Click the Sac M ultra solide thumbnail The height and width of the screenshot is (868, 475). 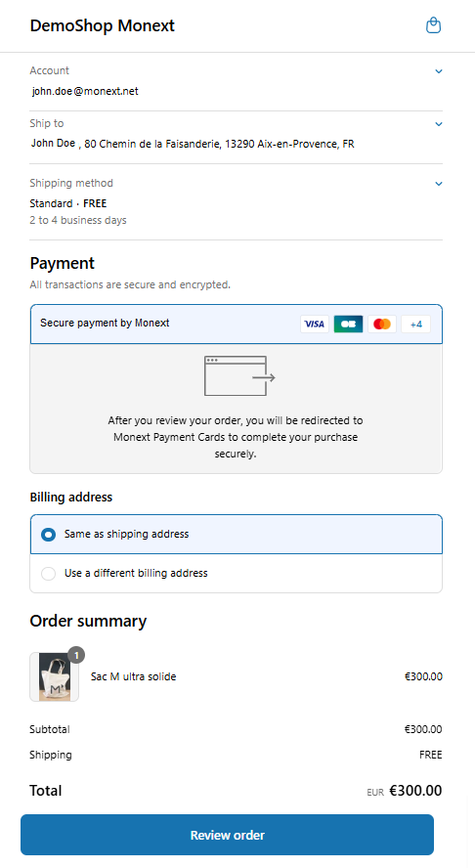pos(55,677)
